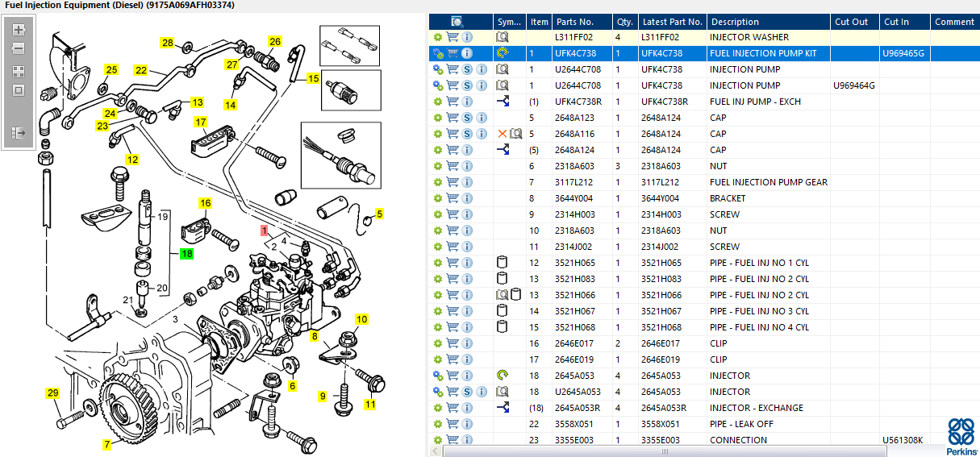
Task: Open info for the L311FF02 row
Action: tap(467, 37)
